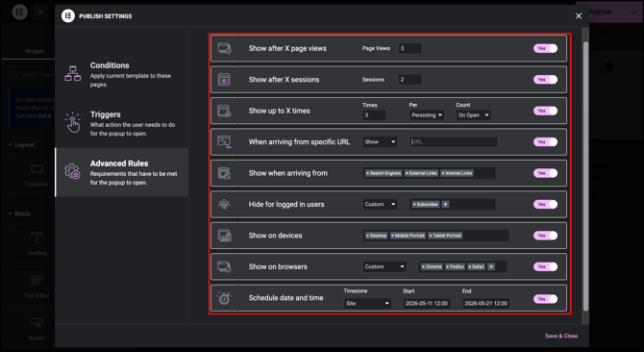The image size is (644, 352).
Task: Click the sessions rule icon
Action: click(224, 79)
